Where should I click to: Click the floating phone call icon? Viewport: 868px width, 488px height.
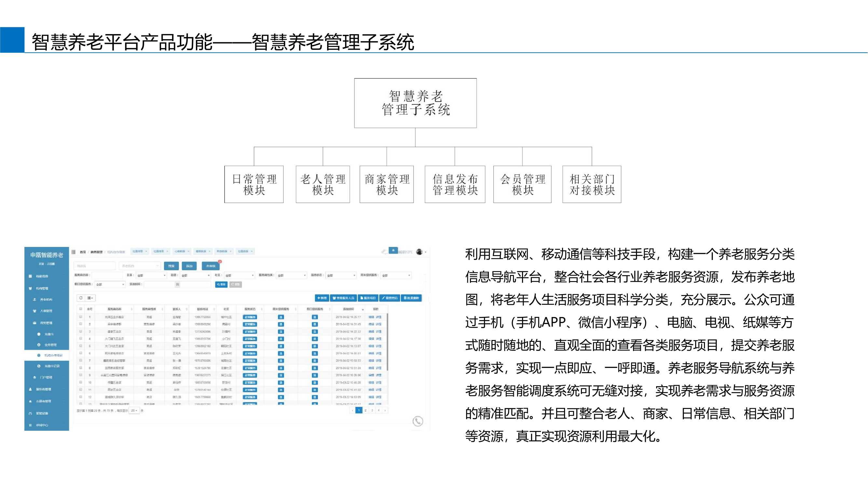coord(418,421)
